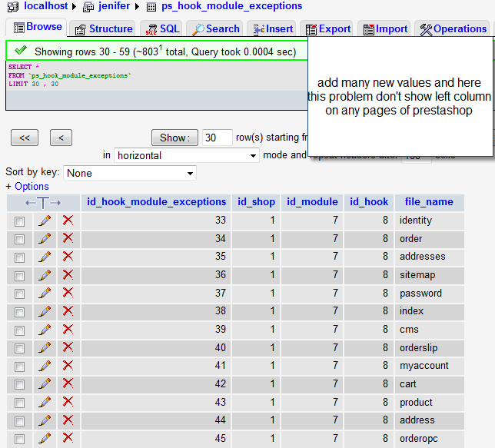Click red delete icon for row 36
Image resolution: width=495 pixels, height=448 pixels.
[68, 275]
